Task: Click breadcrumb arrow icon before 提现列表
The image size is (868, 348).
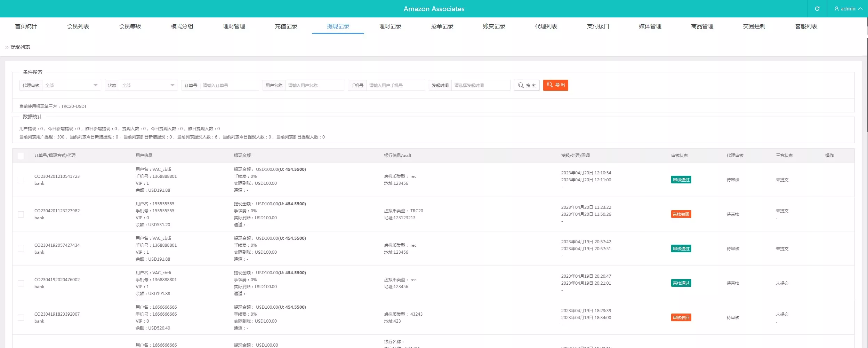Action: tap(7, 47)
